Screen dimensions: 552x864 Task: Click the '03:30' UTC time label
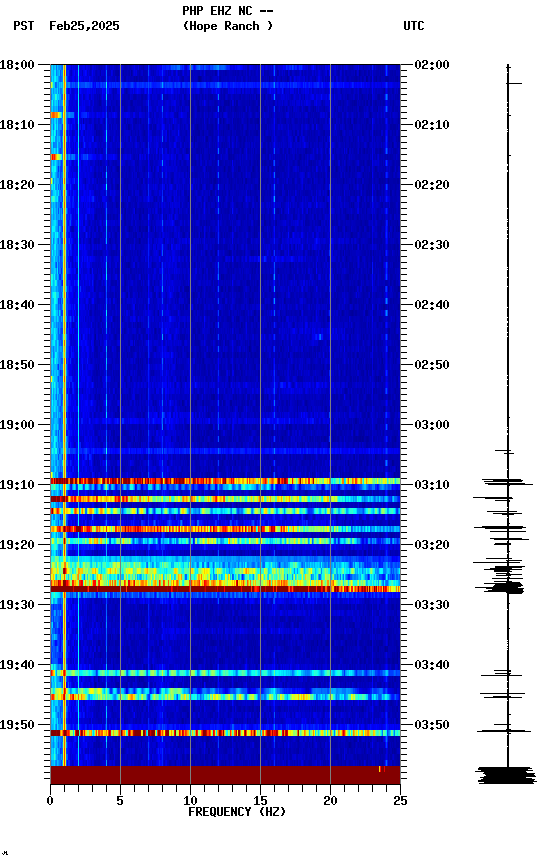pyautogui.click(x=432, y=606)
